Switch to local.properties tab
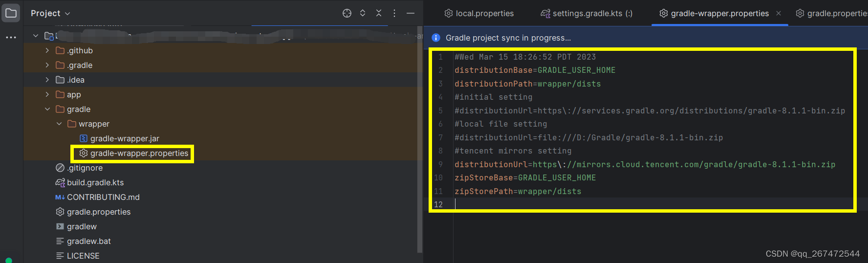Viewport: 868px width, 263px height. [x=479, y=13]
